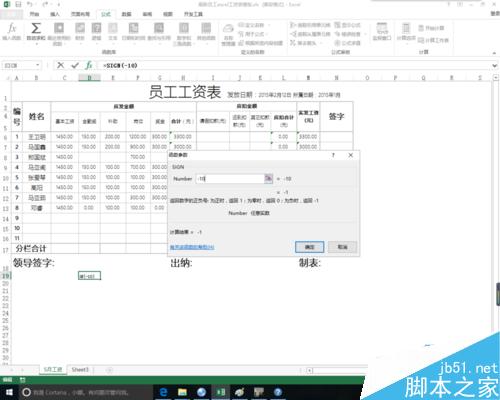Open the help-on-this-function link
The image size is (500, 400).
tap(192, 247)
